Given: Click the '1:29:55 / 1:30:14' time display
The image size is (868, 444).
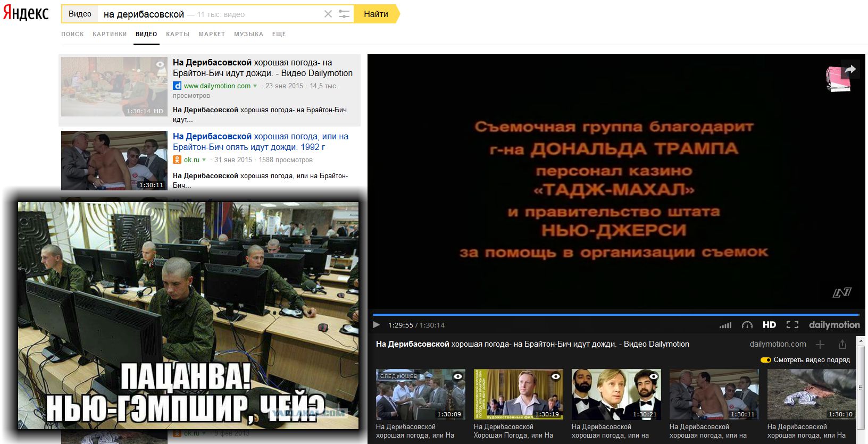Looking at the screenshot, I should pos(416,325).
